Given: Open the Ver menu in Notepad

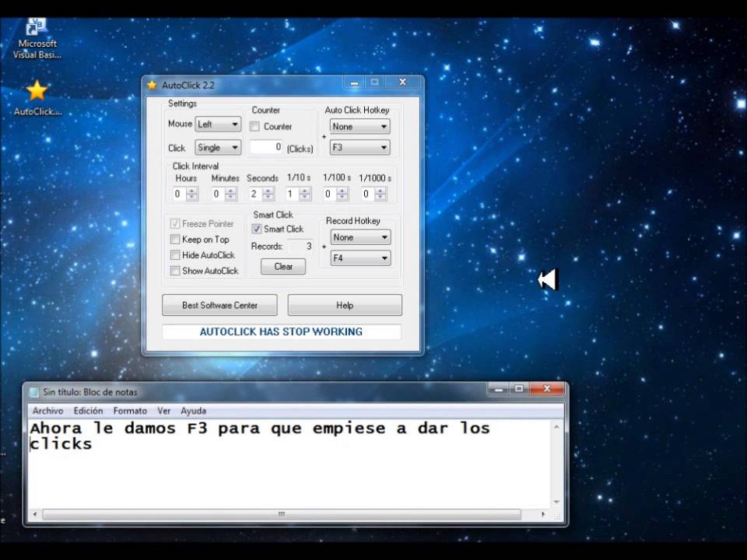Looking at the screenshot, I should click(x=164, y=411).
